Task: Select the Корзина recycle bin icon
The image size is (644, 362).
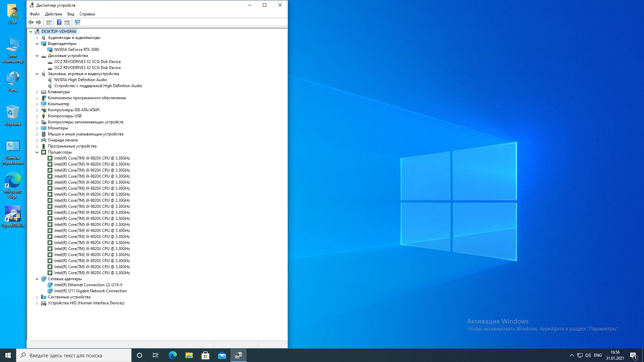Action: click(13, 115)
